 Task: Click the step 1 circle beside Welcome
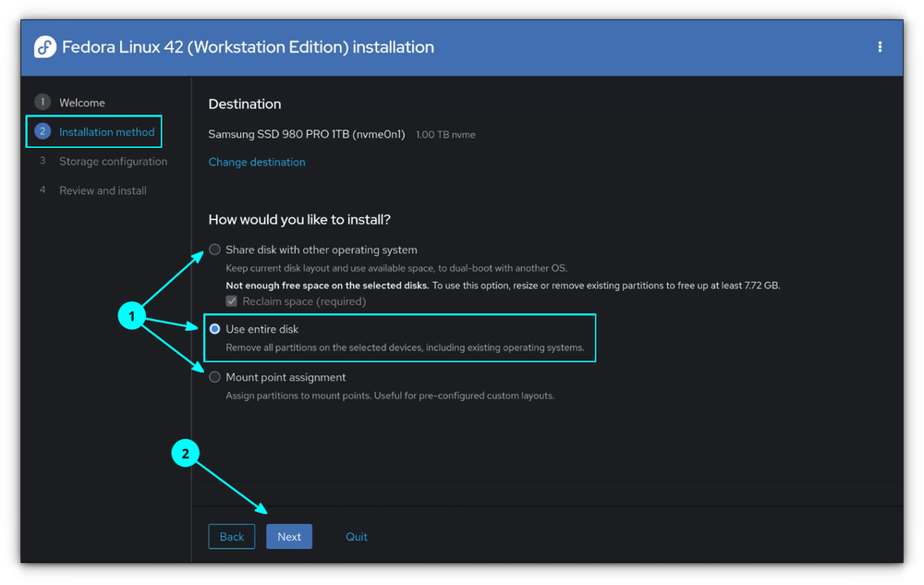43,102
